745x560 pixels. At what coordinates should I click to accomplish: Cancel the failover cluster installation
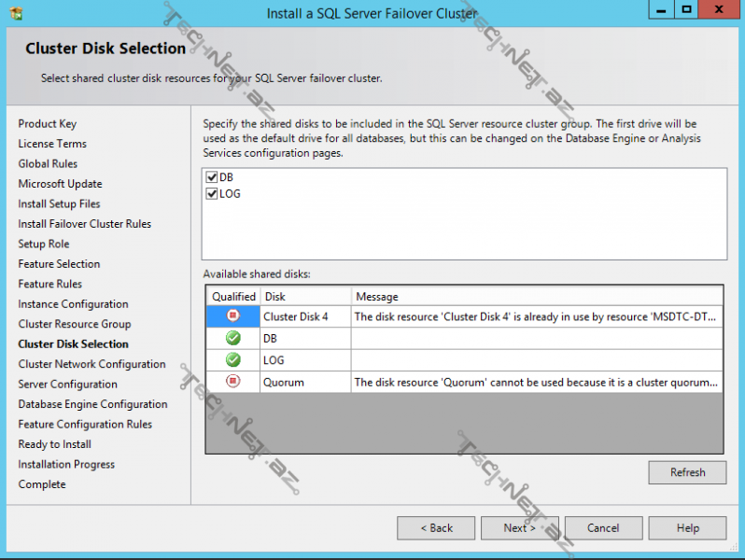603,527
